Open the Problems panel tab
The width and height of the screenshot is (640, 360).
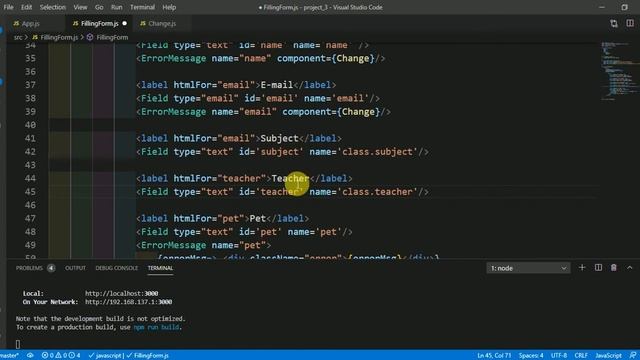[29, 268]
